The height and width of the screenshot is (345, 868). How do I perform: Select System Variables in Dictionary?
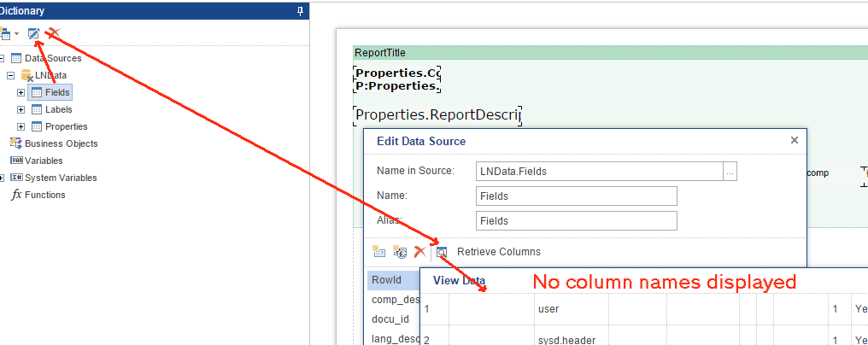coord(61,178)
